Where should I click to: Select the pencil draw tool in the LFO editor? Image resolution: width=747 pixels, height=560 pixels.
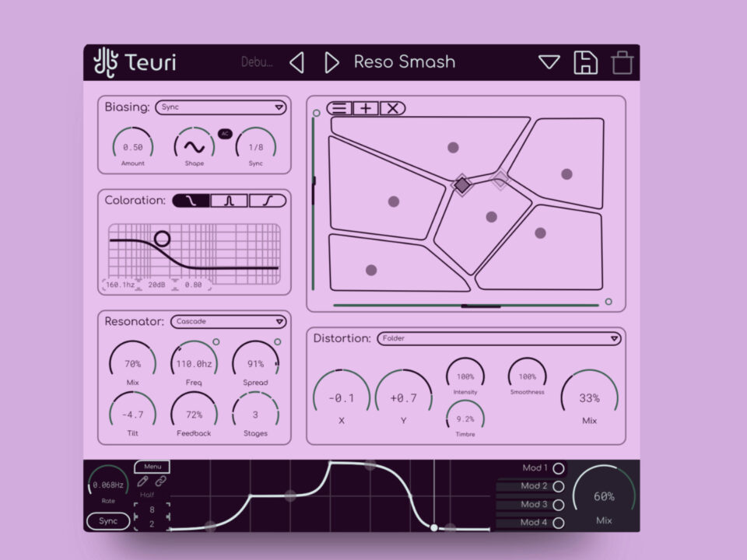[x=142, y=481]
